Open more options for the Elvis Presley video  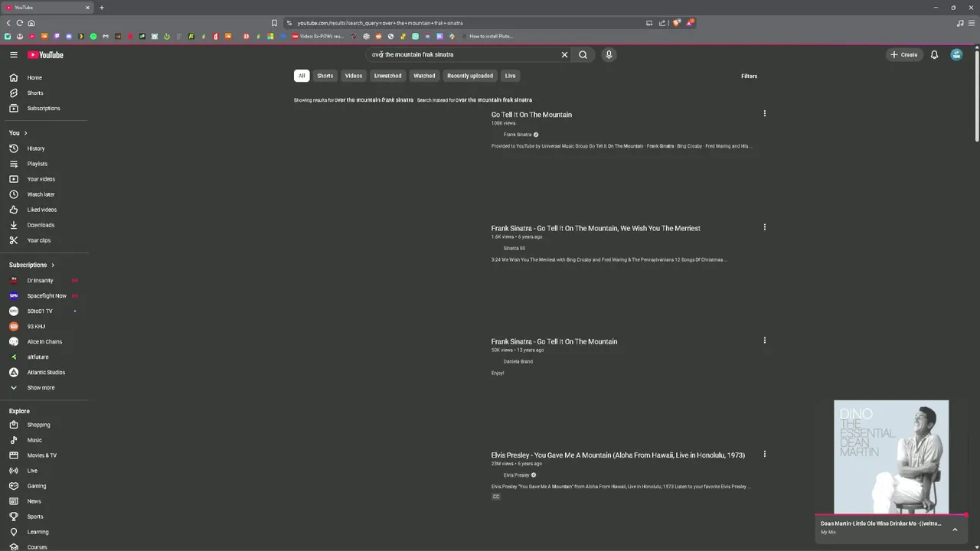[764, 455]
